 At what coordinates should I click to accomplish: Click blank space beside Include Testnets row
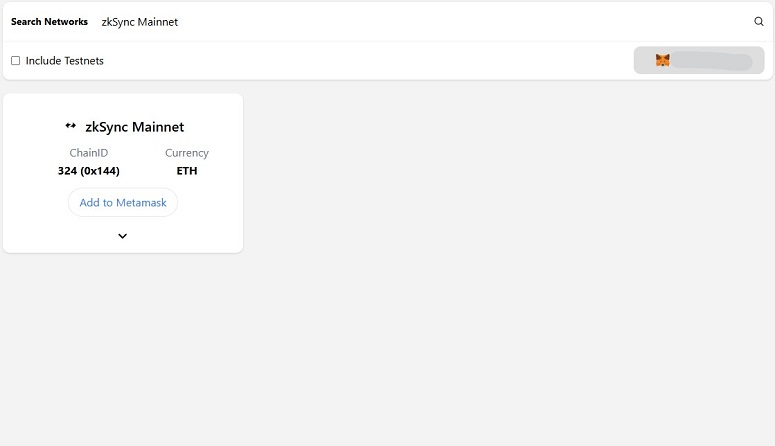[x=366, y=60]
